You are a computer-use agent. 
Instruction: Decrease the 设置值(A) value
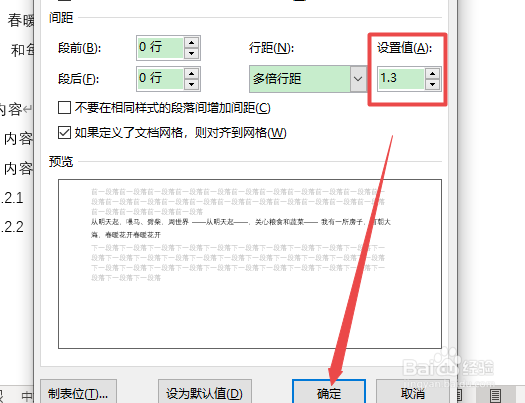coord(433,84)
